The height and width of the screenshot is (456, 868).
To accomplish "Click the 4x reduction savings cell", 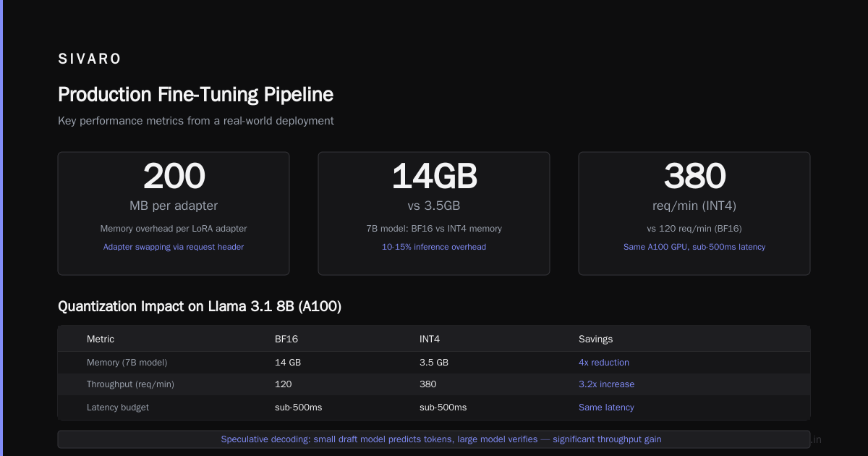I will click(604, 363).
